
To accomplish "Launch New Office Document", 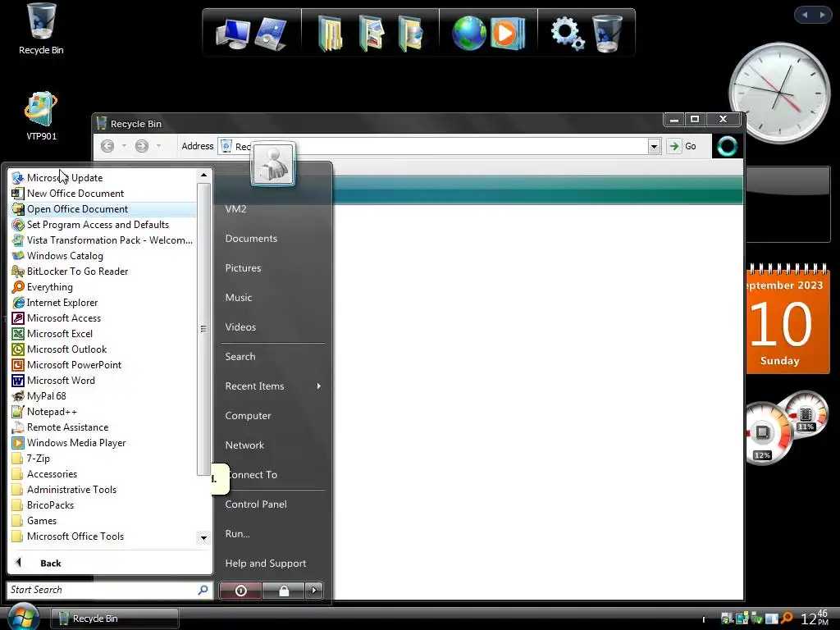I will click(103, 194).
